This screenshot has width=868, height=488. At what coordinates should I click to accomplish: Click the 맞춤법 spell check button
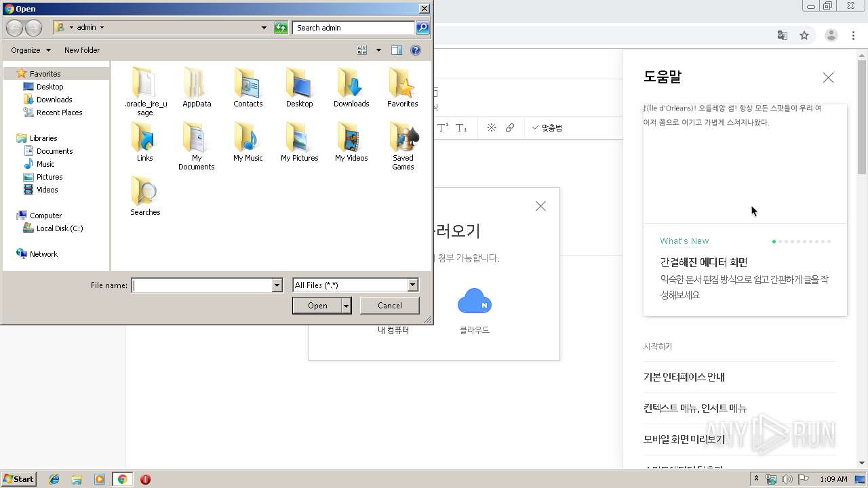(547, 127)
